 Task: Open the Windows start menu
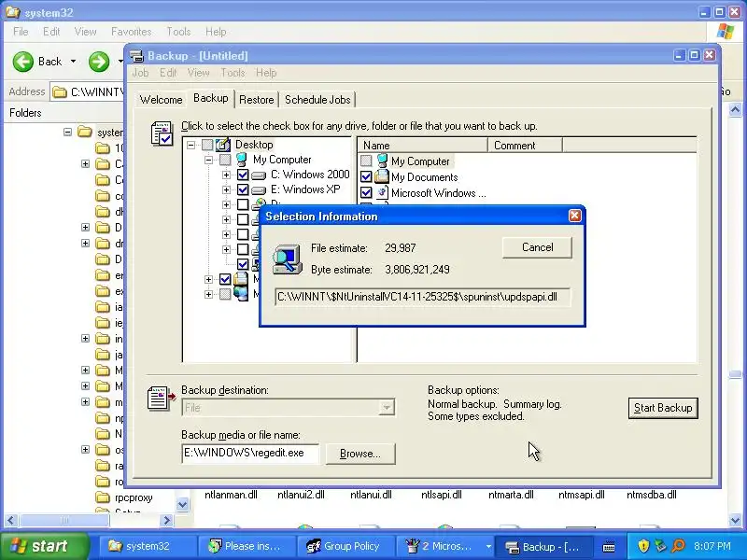coord(45,546)
